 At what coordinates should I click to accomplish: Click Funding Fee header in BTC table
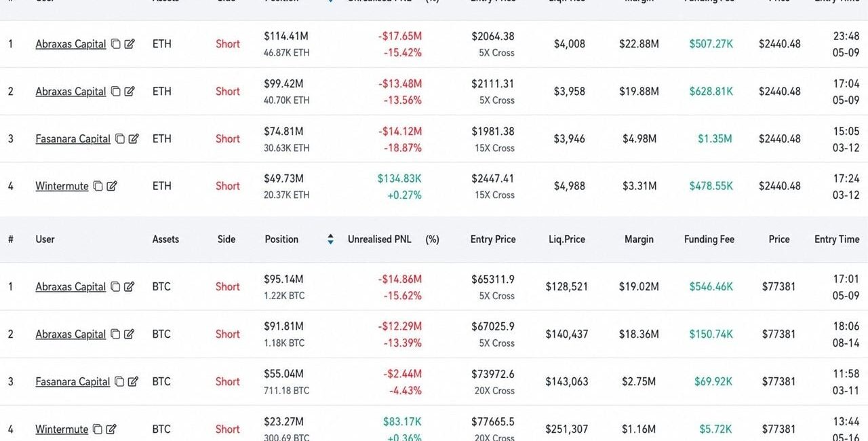tap(709, 239)
